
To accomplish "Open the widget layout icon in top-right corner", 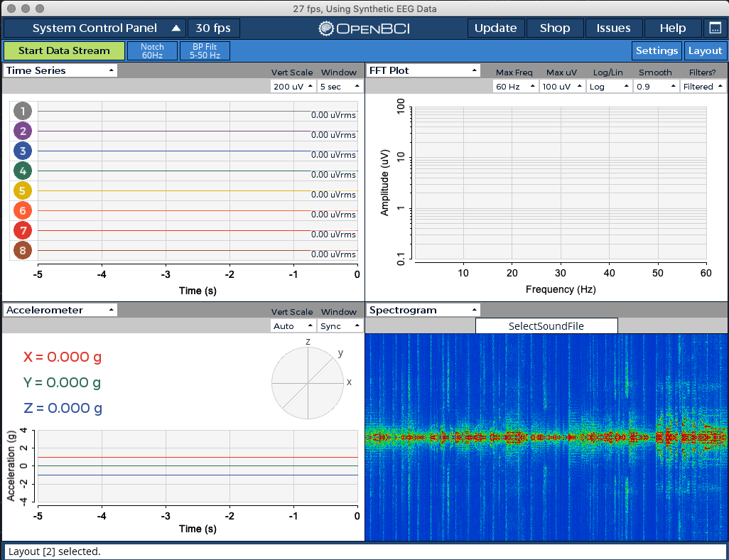I will (716, 28).
